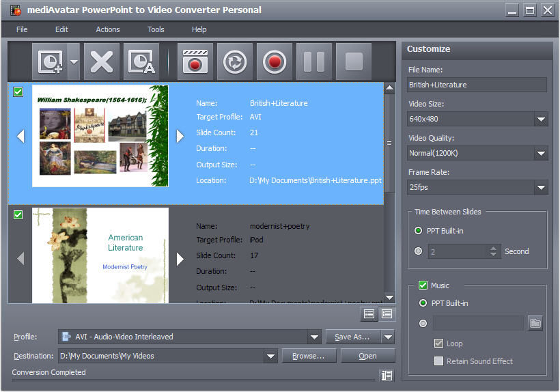Open the conversion log icon
This screenshot has height=392, width=560.
coord(387,376)
